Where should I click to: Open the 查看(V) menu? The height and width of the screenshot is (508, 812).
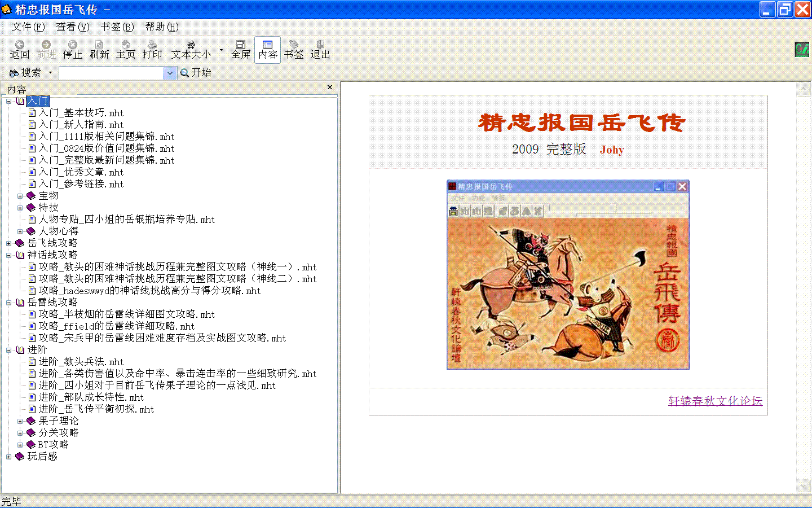(72, 27)
